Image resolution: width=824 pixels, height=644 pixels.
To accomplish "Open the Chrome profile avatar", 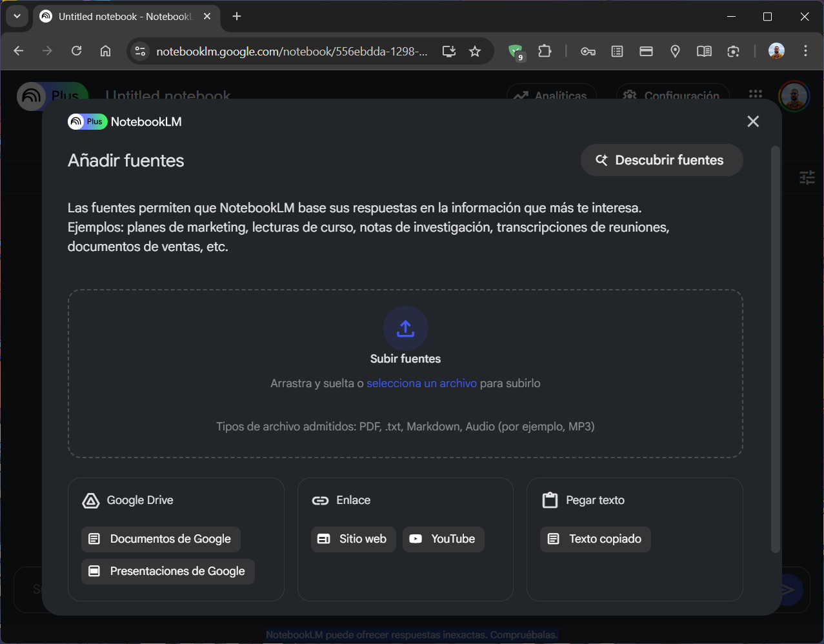I will click(x=776, y=51).
